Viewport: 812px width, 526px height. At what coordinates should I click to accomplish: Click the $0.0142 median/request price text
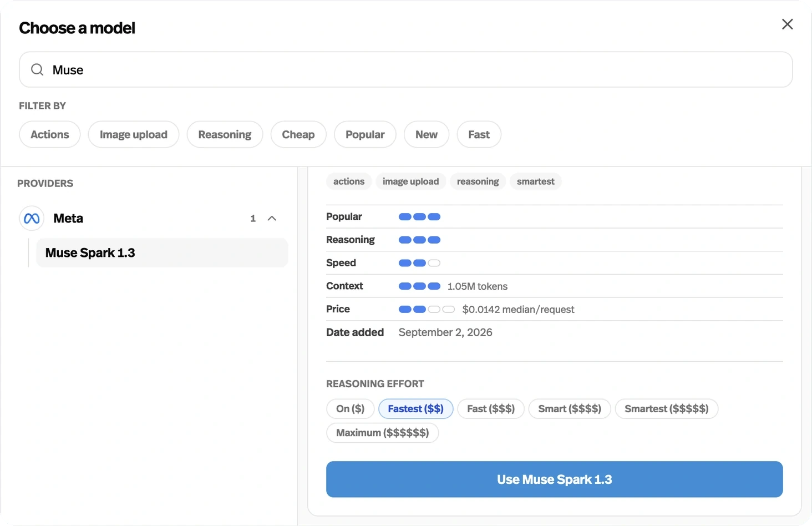pyautogui.click(x=519, y=310)
